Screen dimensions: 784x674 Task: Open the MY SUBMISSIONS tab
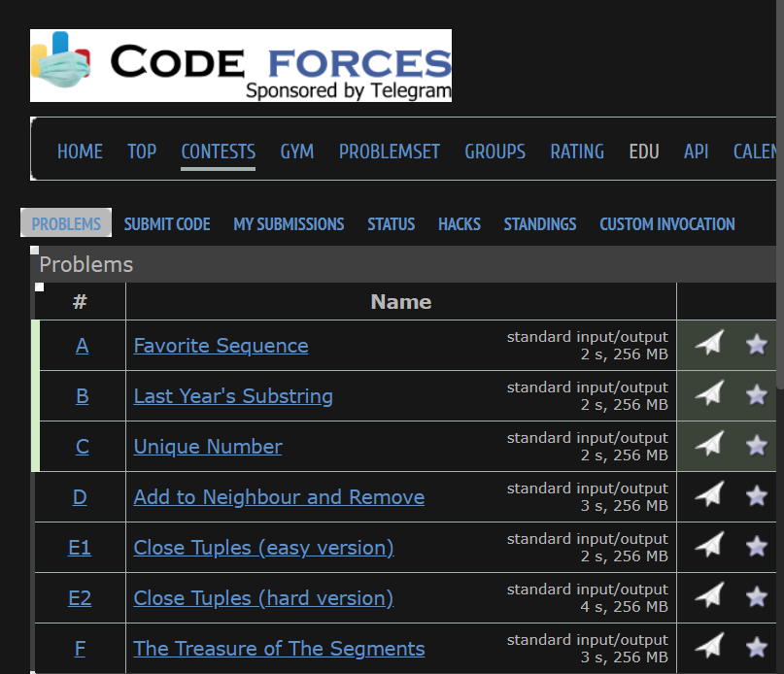[289, 223]
